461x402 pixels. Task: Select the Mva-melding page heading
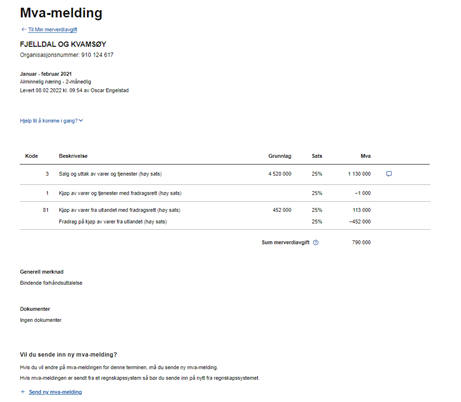tap(61, 13)
